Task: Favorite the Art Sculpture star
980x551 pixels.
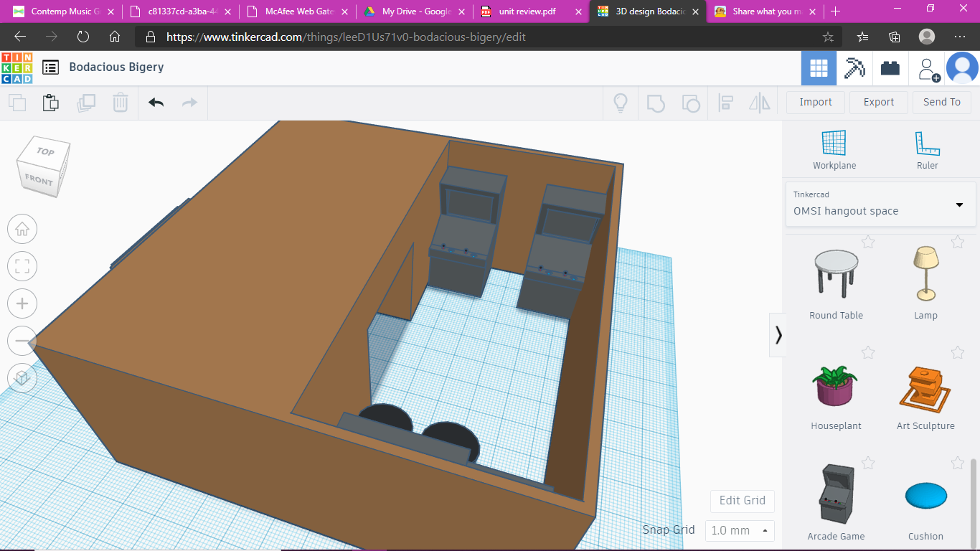Action: click(958, 352)
